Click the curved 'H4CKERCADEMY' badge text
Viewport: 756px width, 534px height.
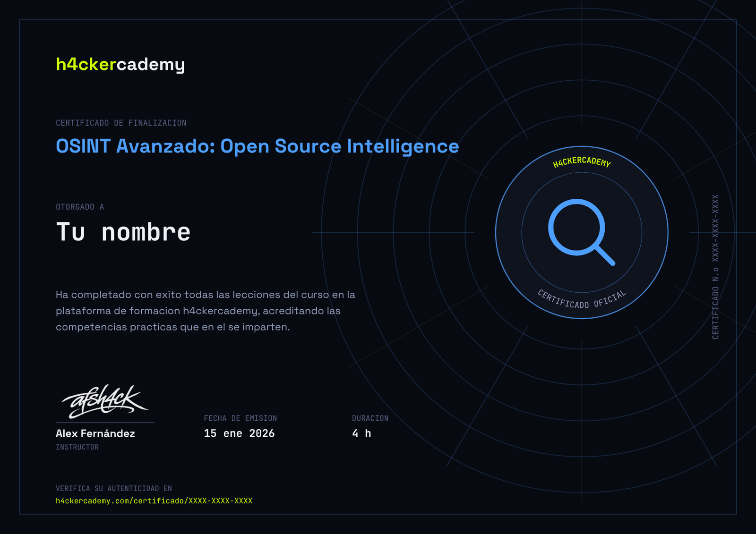point(582,162)
